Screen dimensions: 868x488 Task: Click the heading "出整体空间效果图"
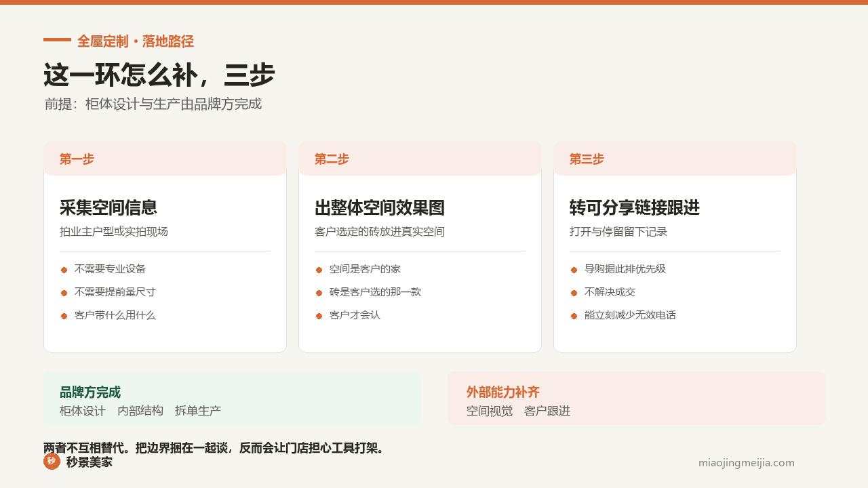tap(380, 207)
